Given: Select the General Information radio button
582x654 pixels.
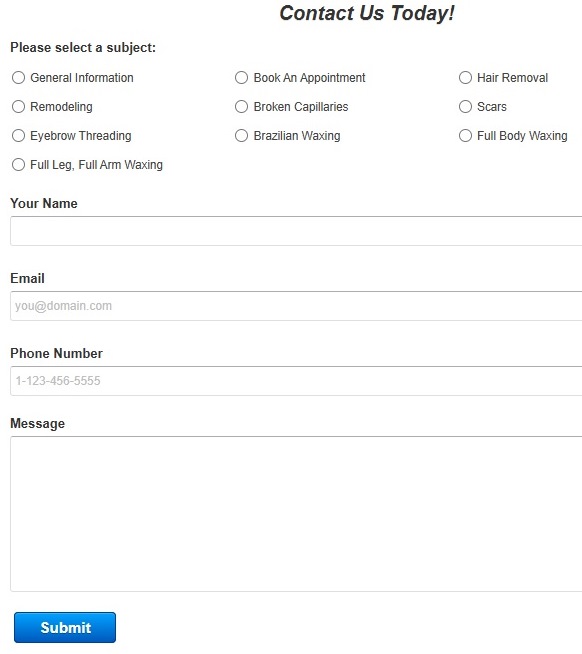Looking at the screenshot, I should click(x=18, y=78).
